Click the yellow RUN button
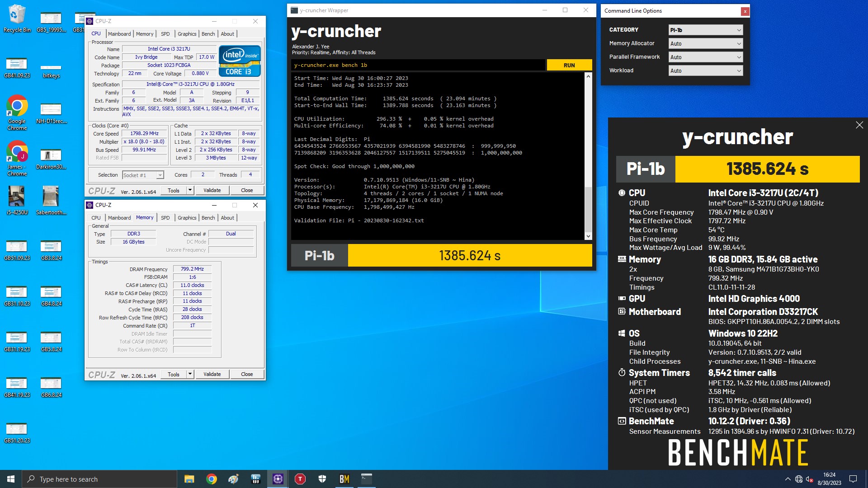868x488 pixels. click(569, 65)
